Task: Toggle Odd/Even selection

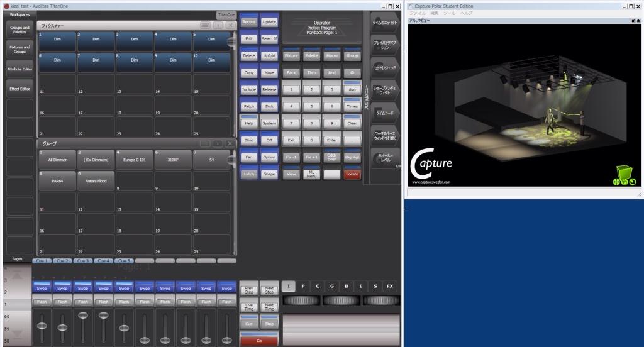Action: click(332, 157)
